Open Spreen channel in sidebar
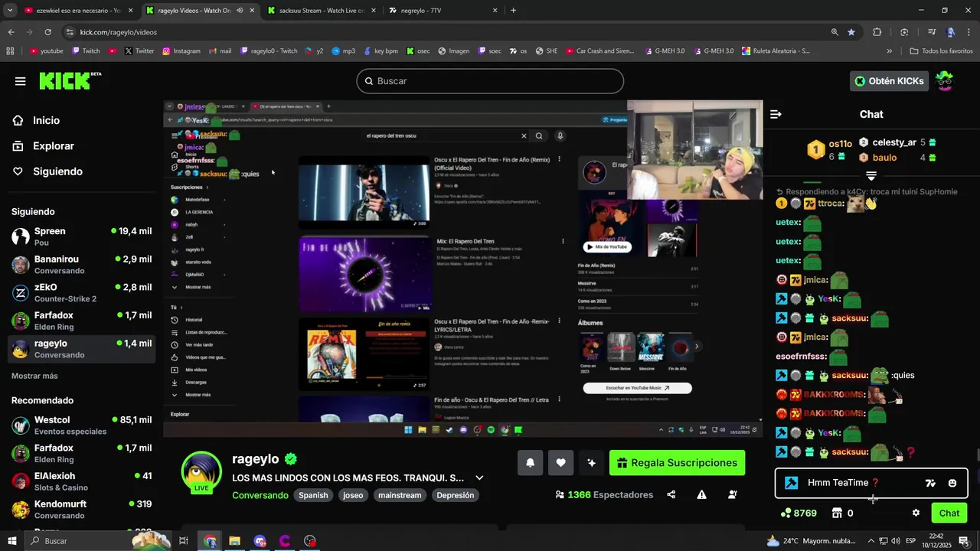 (81, 236)
